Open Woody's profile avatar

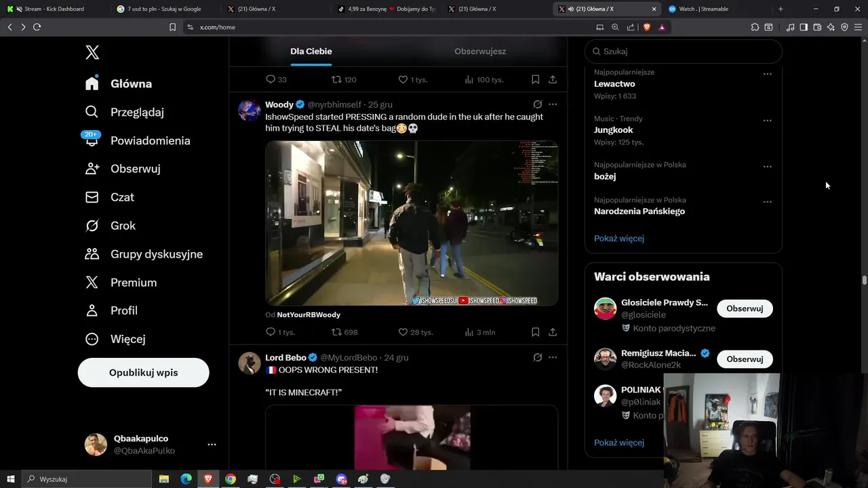[250, 110]
